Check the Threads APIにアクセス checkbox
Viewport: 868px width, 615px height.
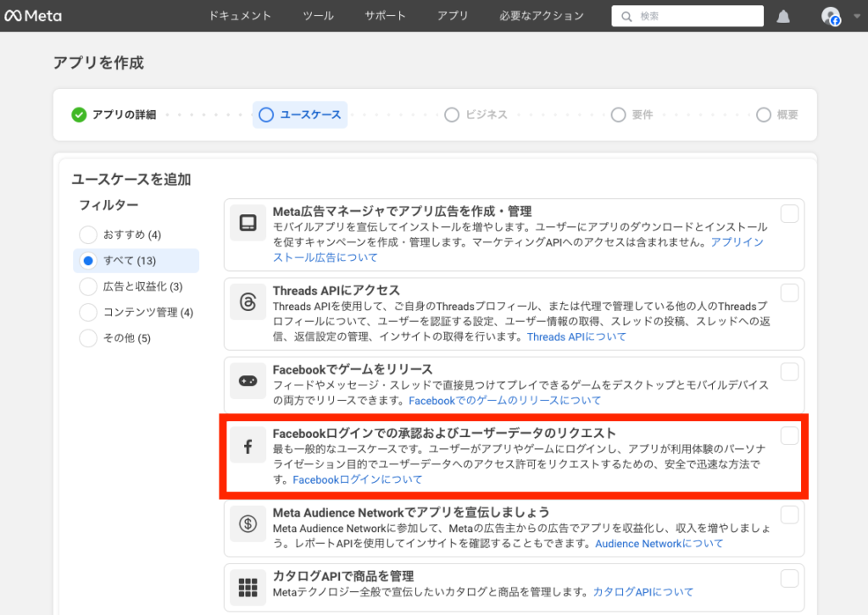[789, 293]
